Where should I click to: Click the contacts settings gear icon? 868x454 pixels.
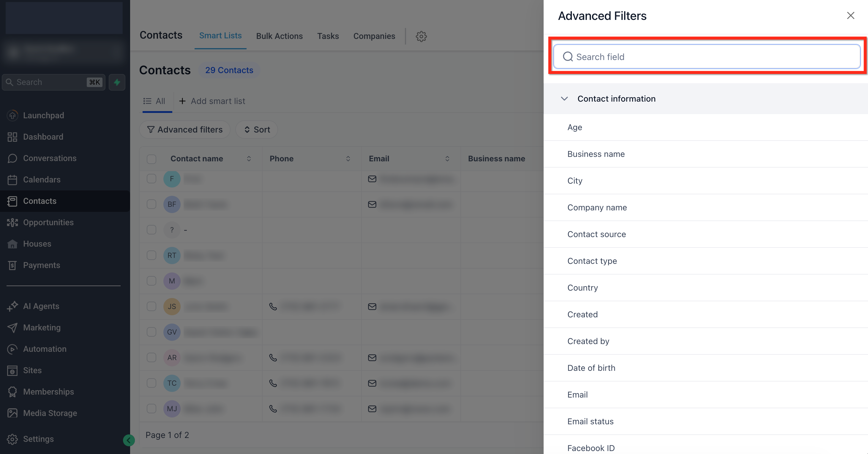421,36
